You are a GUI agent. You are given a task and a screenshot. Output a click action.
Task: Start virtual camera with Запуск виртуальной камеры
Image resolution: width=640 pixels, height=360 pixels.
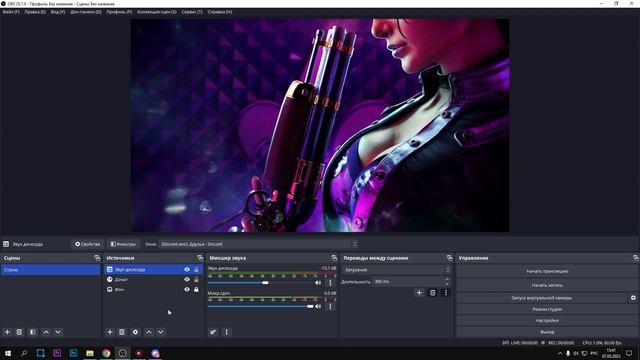[x=542, y=298]
